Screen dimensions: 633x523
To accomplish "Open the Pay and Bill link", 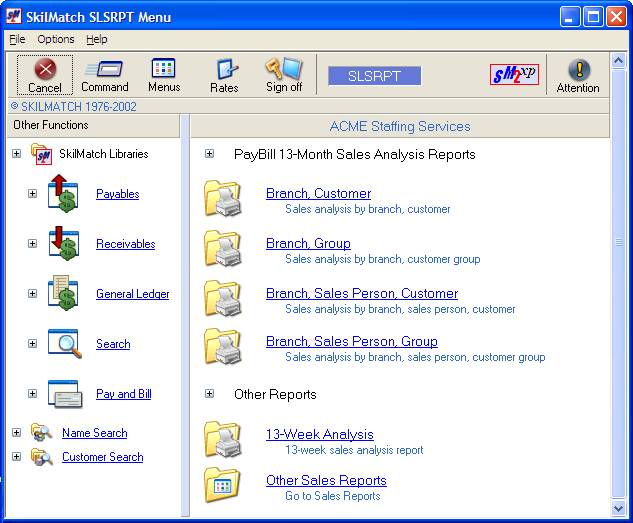I will click(124, 394).
